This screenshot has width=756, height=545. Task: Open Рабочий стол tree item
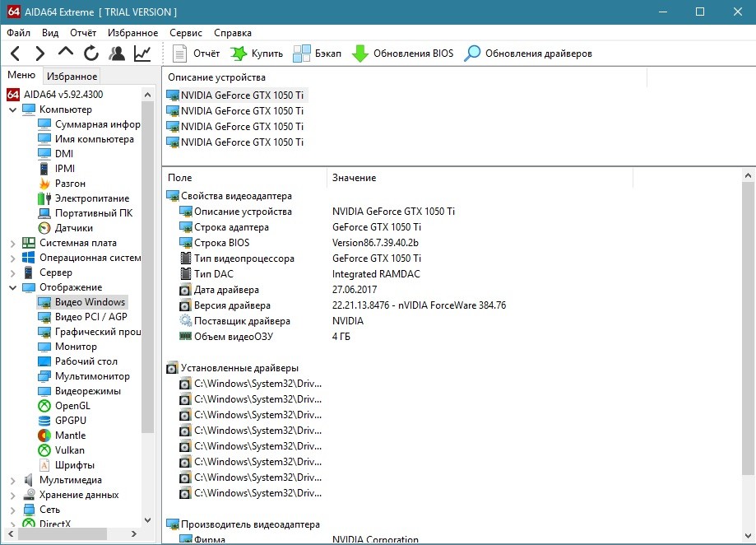tap(77, 361)
